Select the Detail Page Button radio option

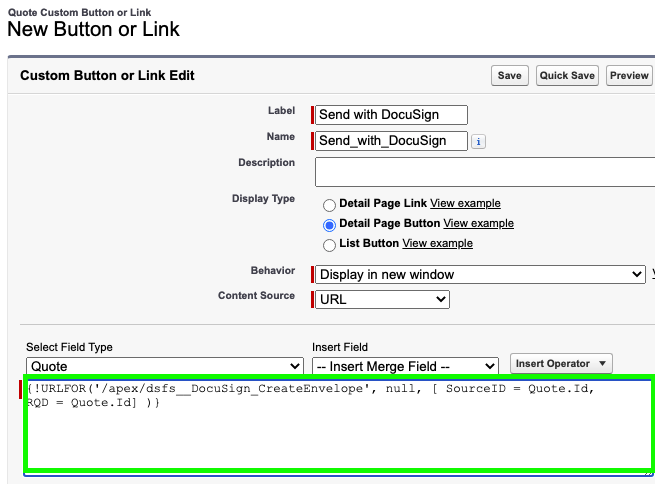tap(329, 225)
